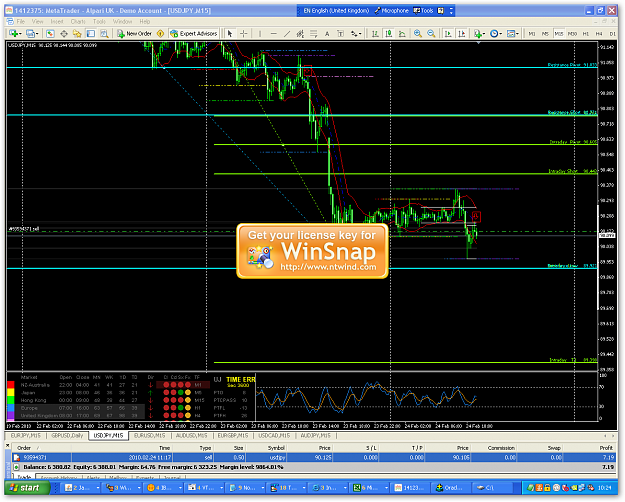Toggle the Terminal panel icon
The width and height of the screenshot is (625, 502).
[x=90, y=34]
